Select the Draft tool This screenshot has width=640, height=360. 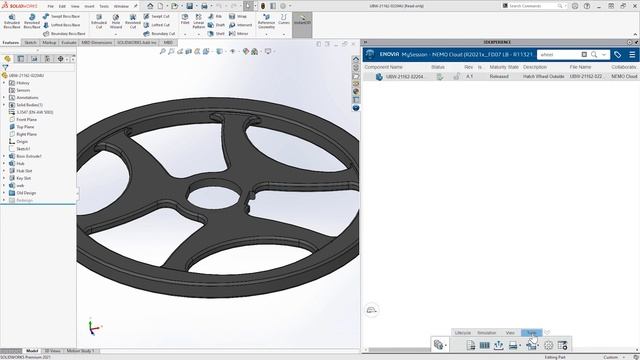pos(216,25)
